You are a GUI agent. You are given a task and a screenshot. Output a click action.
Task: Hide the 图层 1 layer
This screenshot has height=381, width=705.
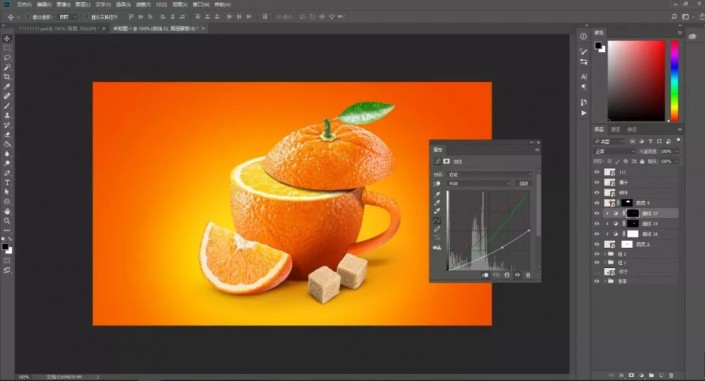click(597, 244)
